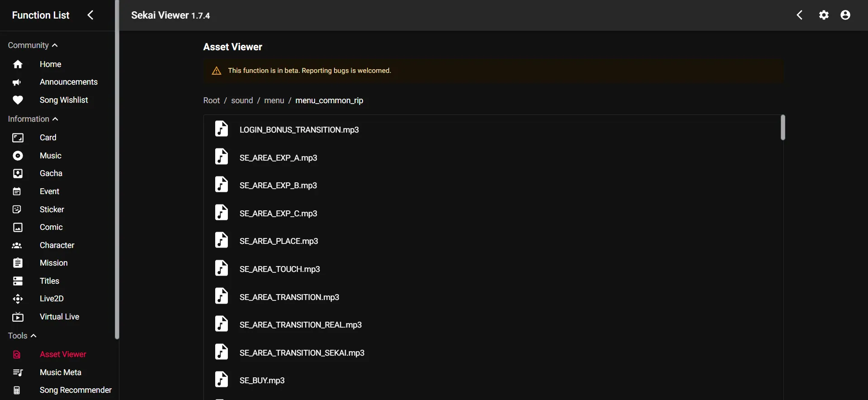Screen dimensions: 868x400
Task: Click the Song Wishlist heart icon
Action: coord(18,100)
